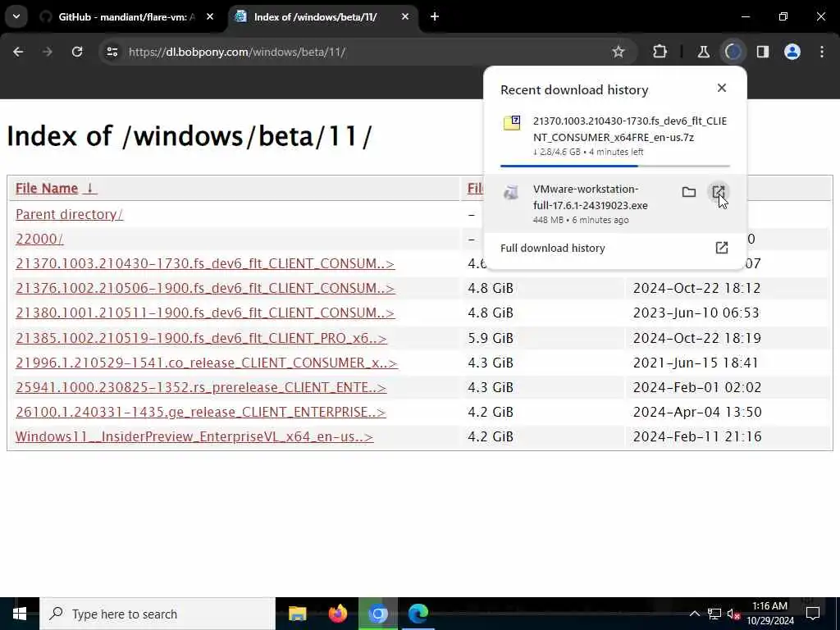The width and height of the screenshot is (840, 630).
Task: Open network status tray icon
Action: tap(714, 614)
